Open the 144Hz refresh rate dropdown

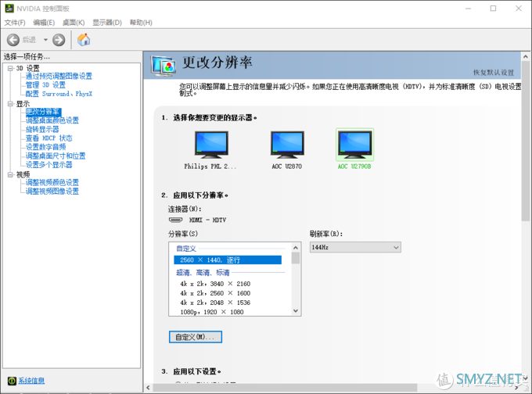(x=355, y=247)
